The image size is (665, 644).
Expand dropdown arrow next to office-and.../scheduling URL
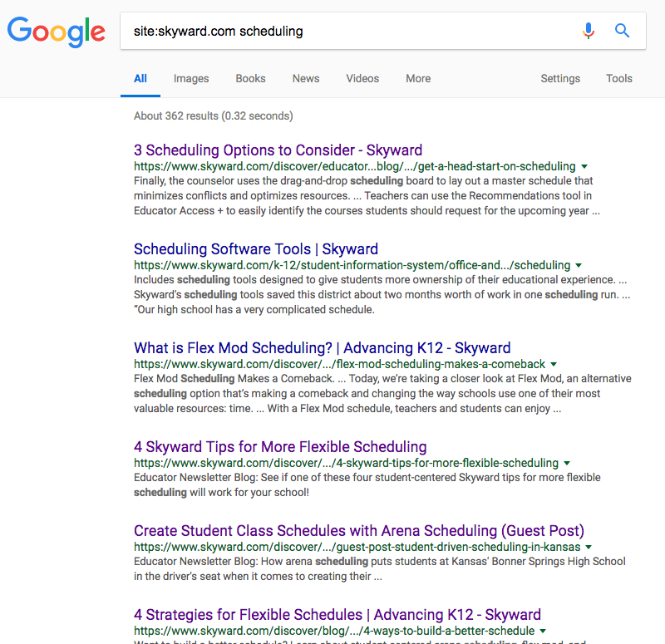click(579, 265)
